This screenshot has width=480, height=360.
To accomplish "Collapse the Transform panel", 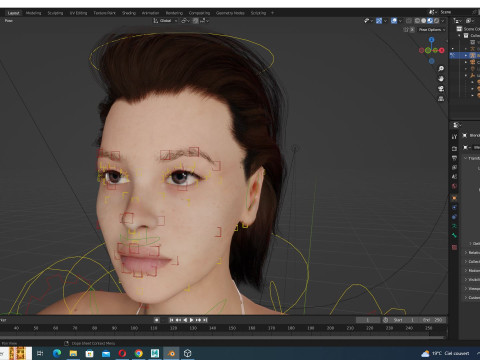I will (472, 158).
